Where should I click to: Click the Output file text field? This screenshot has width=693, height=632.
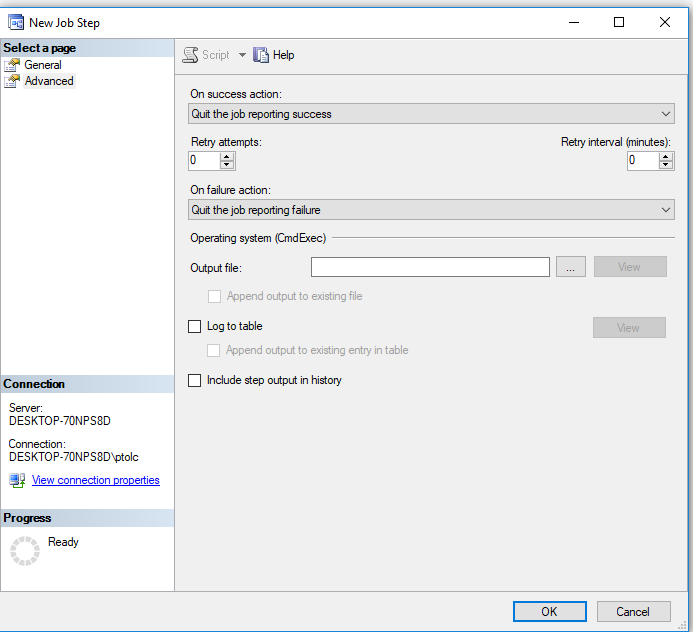click(x=430, y=267)
